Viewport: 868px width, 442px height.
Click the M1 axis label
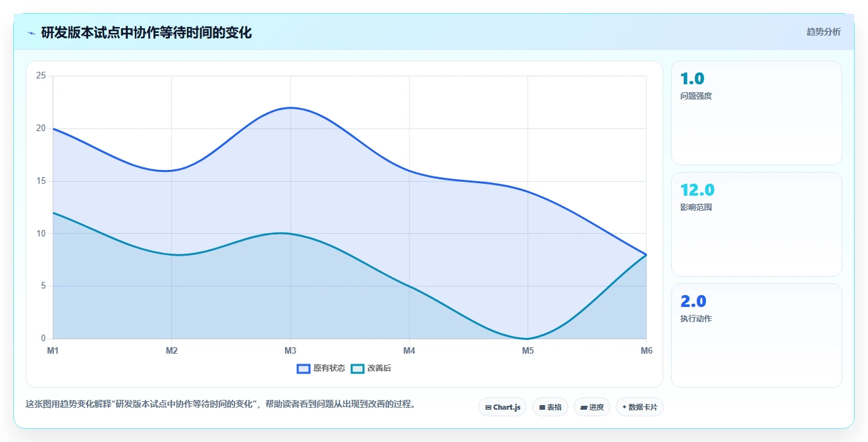click(53, 350)
